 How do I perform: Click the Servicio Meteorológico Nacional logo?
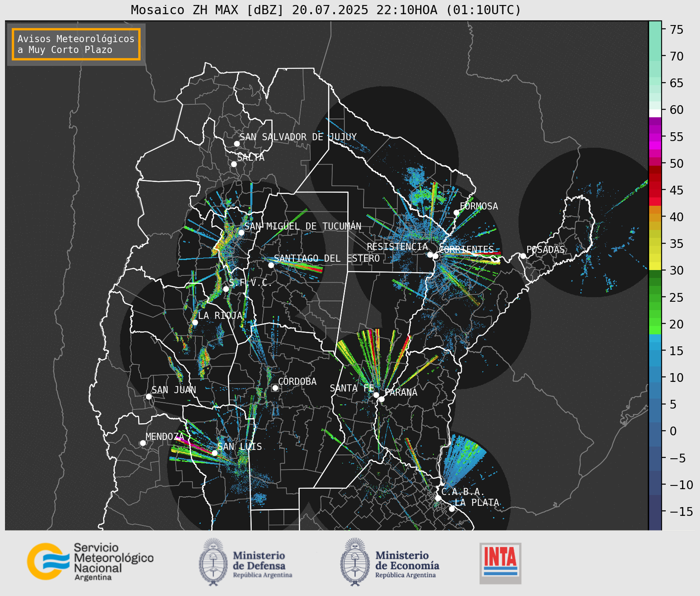click(91, 561)
